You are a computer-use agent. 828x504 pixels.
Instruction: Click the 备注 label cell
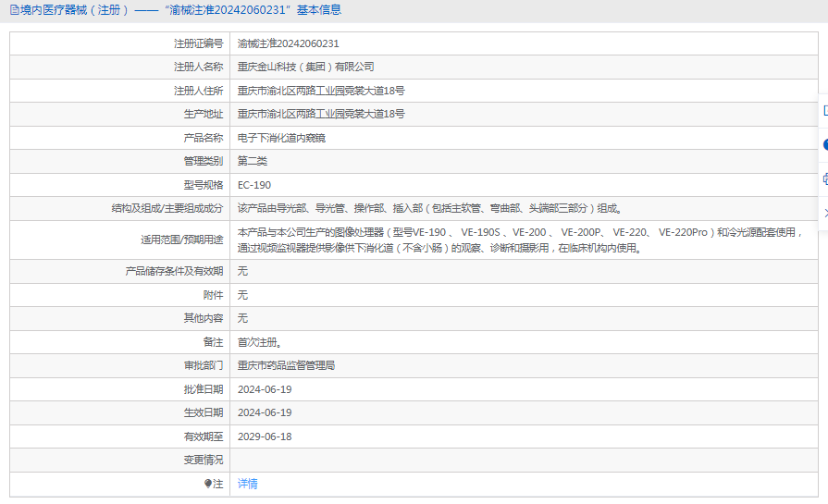point(120,342)
